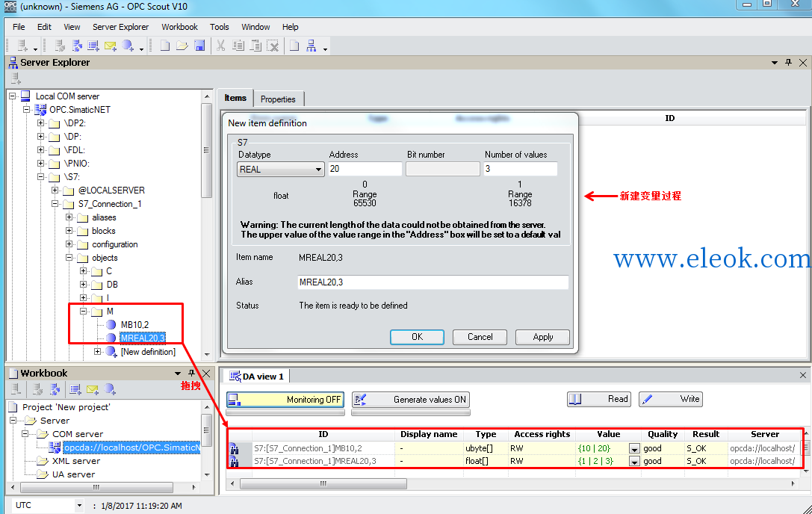
Task: Open the File menu
Action: tap(19, 27)
